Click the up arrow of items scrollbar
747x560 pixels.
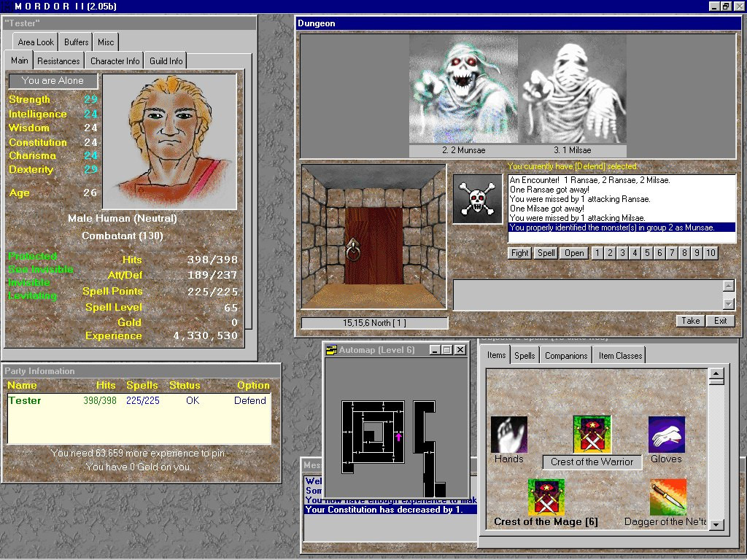tap(716, 374)
